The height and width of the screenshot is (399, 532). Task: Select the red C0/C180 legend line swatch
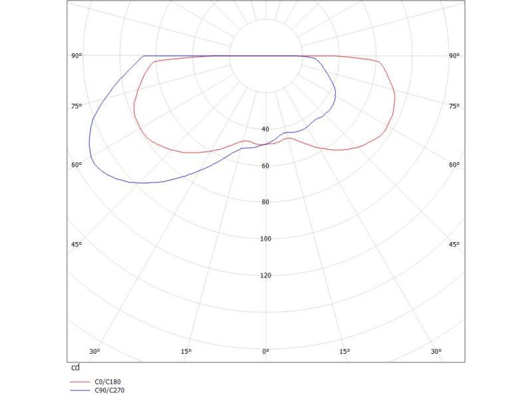(x=80, y=382)
